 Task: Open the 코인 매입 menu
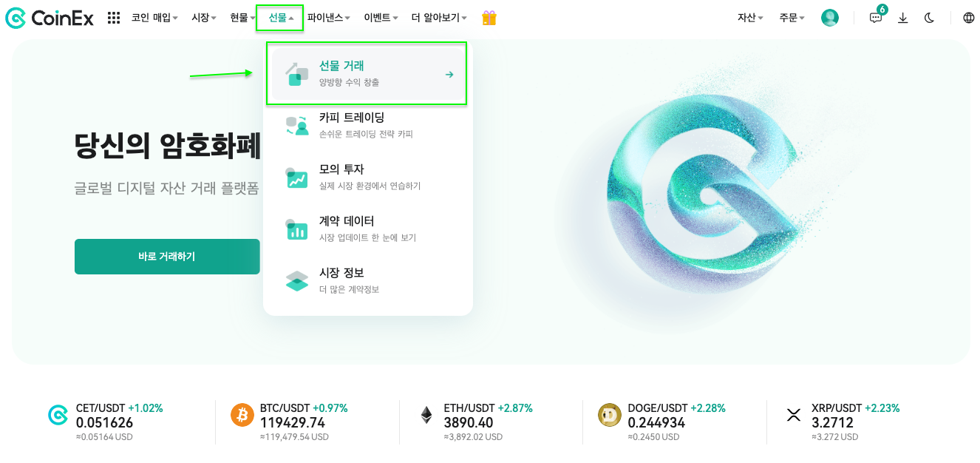coord(154,17)
